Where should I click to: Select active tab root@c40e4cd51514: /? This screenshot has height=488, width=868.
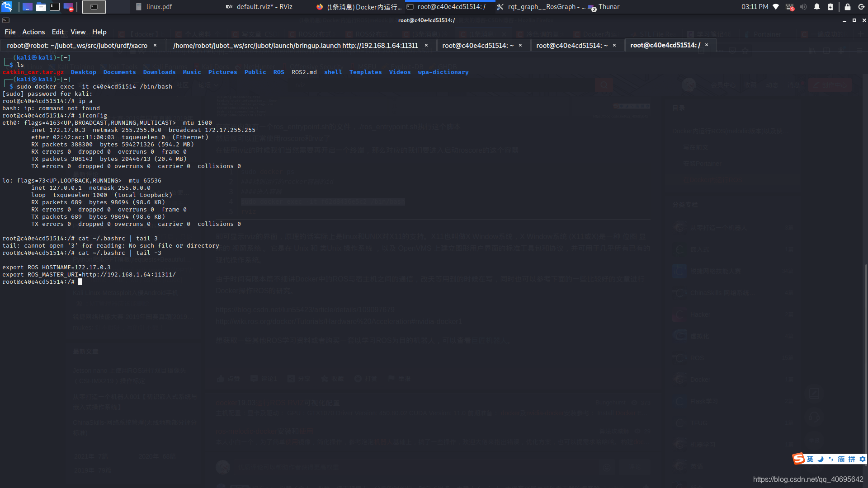(670, 45)
